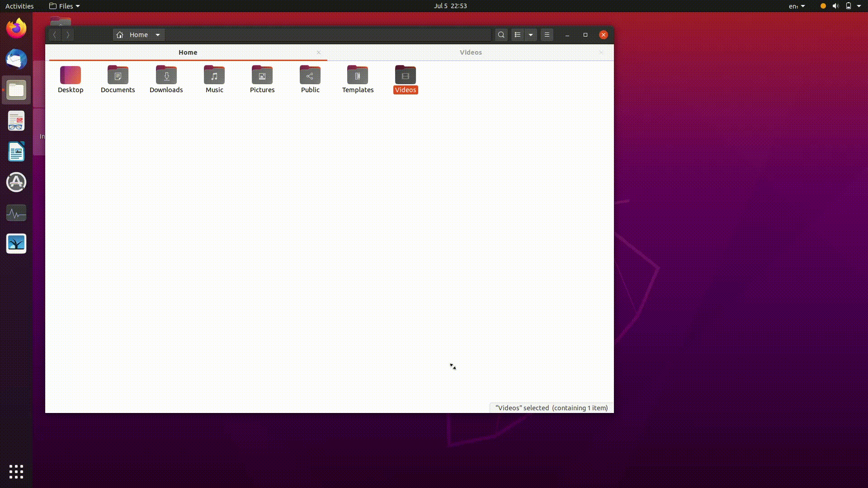Switch to the Videos tab
This screenshot has width=868, height=488.
tap(471, 52)
